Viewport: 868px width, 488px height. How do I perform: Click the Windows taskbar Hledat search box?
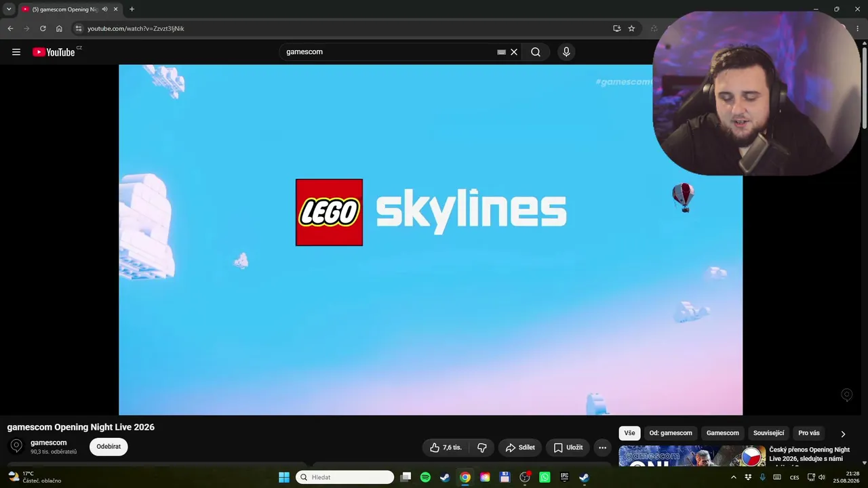(344, 477)
